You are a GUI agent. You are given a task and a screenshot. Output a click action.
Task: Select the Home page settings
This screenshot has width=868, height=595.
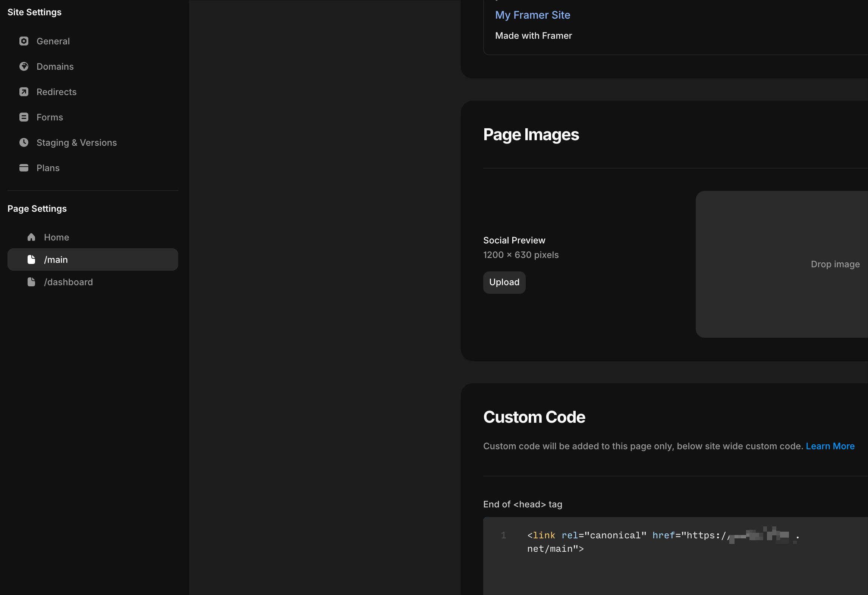[x=56, y=237]
